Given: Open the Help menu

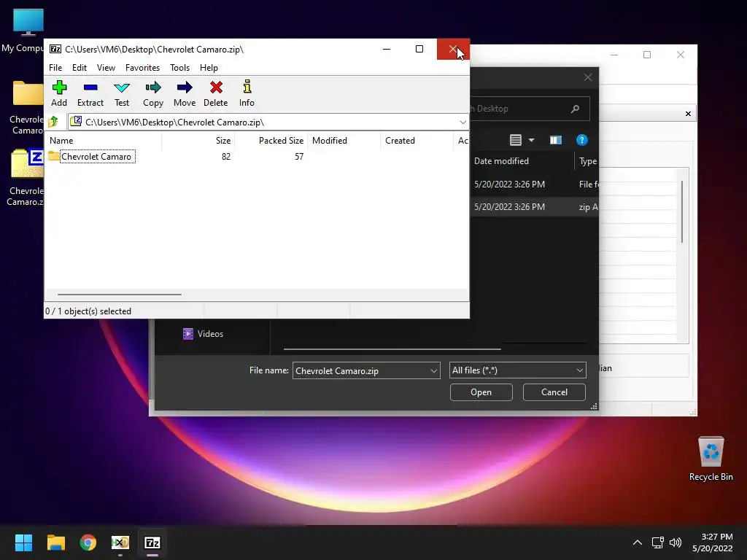Looking at the screenshot, I should coord(209,68).
